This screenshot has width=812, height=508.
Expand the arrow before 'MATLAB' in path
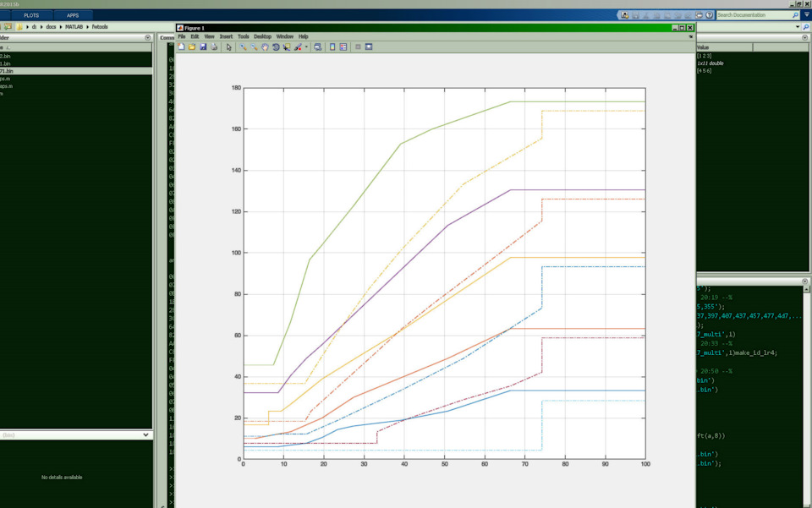(x=61, y=27)
